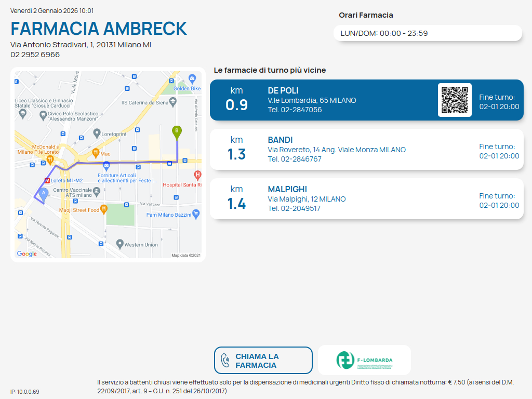Tap the Pam Milano Bazzini shopping cart icon
This screenshot has width=532, height=399.
point(196,214)
